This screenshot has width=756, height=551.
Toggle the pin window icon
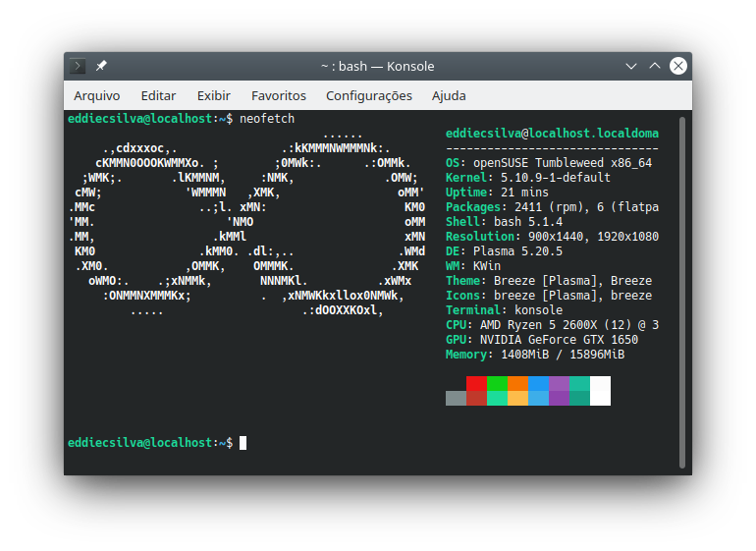(x=101, y=66)
